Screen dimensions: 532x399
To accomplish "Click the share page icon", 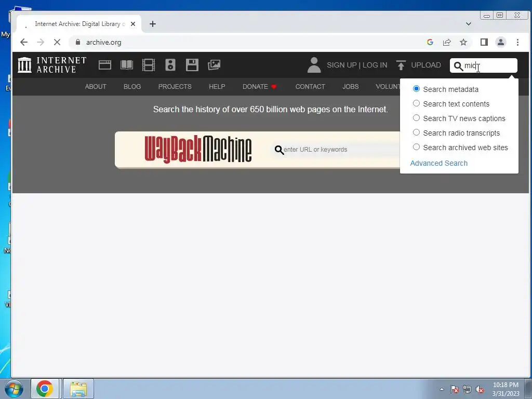I will 446,42.
